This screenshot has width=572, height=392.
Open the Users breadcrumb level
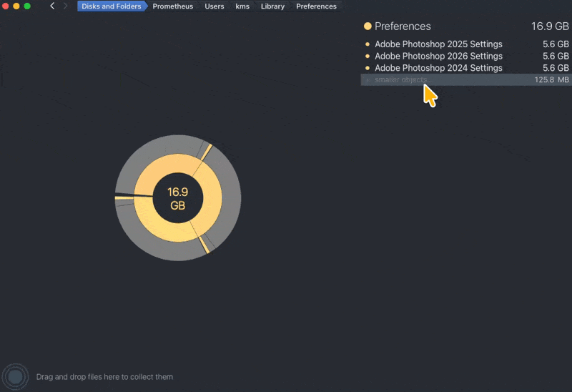[x=214, y=6]
